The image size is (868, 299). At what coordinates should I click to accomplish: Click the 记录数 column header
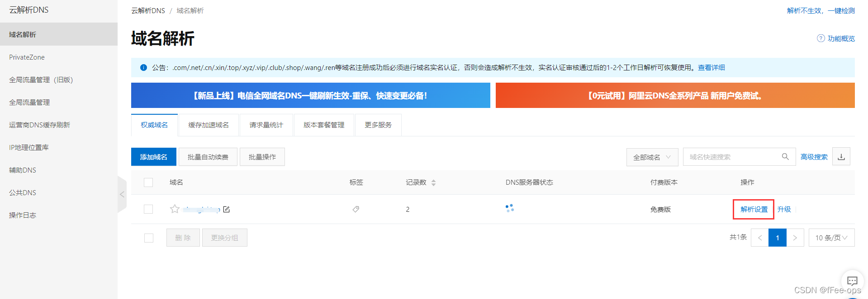coord(416,182)
